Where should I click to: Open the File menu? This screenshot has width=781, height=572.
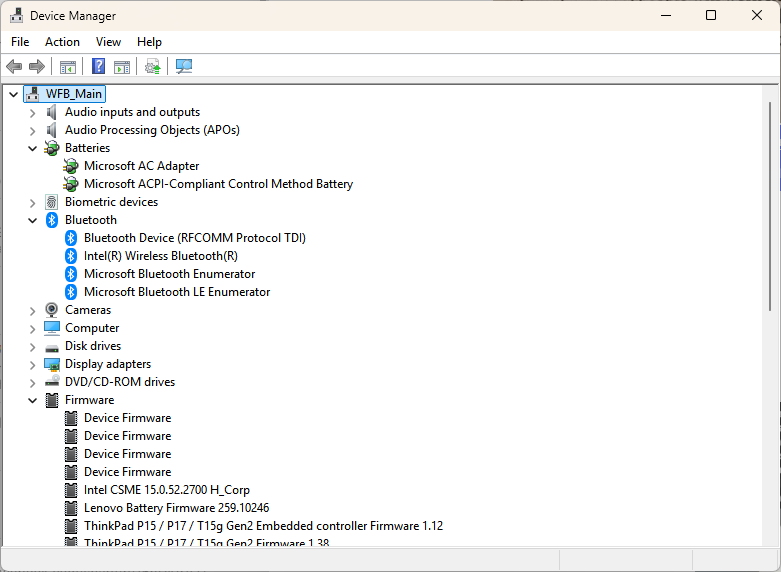20,42
